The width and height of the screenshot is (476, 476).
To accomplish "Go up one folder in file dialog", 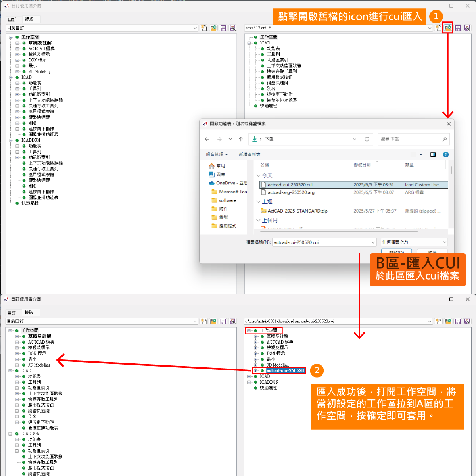I will pyautogui.click(x=241, y=139).
